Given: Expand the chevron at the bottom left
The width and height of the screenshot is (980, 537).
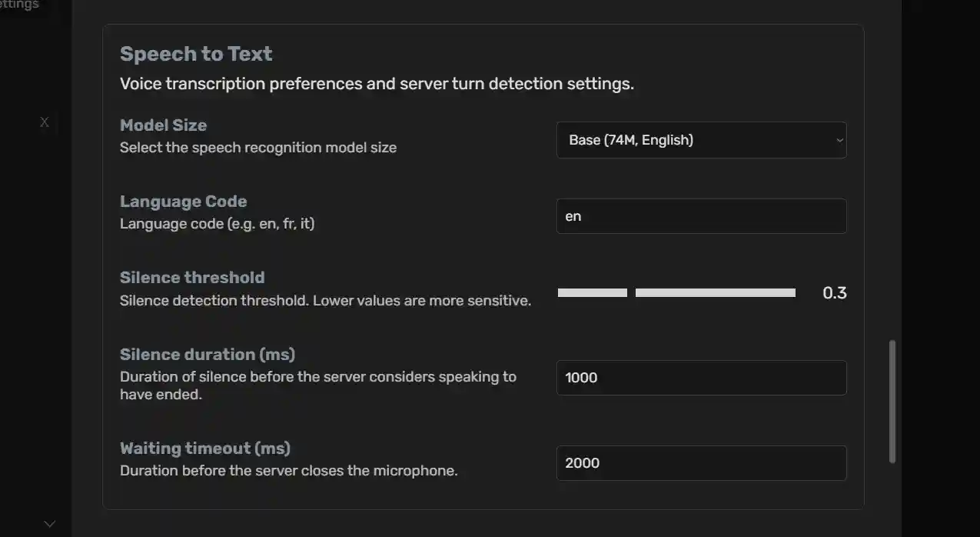Looking at the screenshot, I should 48,523.
